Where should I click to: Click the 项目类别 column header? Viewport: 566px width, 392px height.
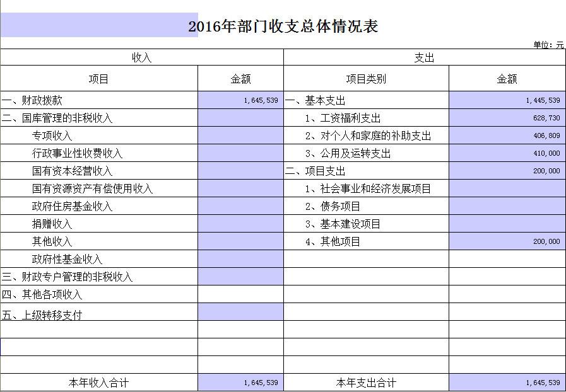366,79
